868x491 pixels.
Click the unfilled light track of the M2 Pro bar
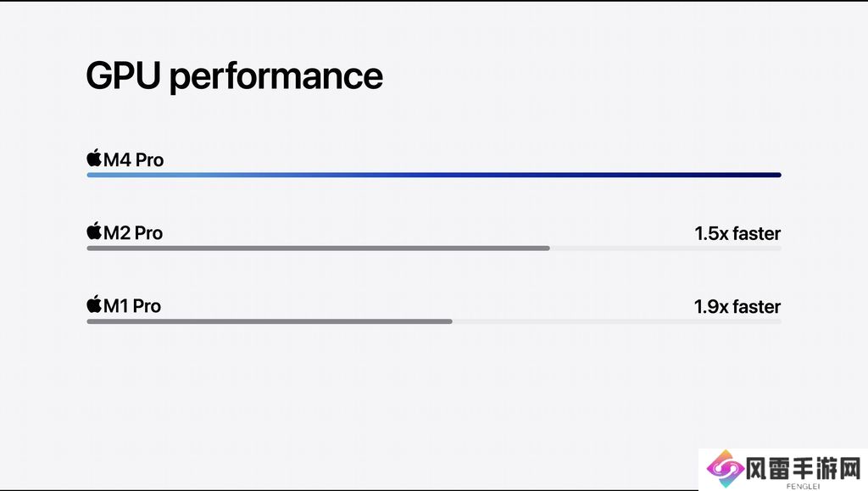point(665,248)
